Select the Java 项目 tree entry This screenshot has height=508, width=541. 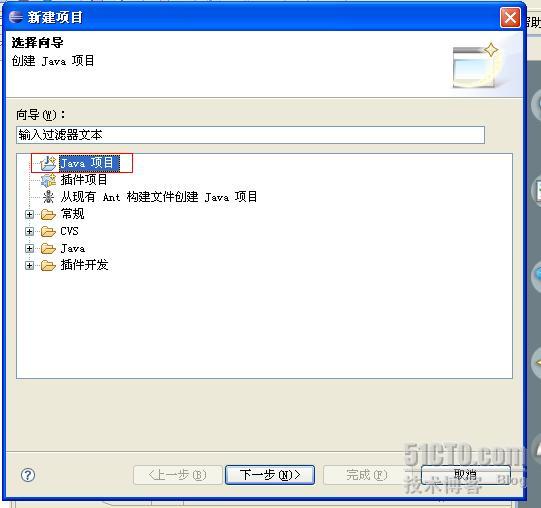[x=89, y=163]
